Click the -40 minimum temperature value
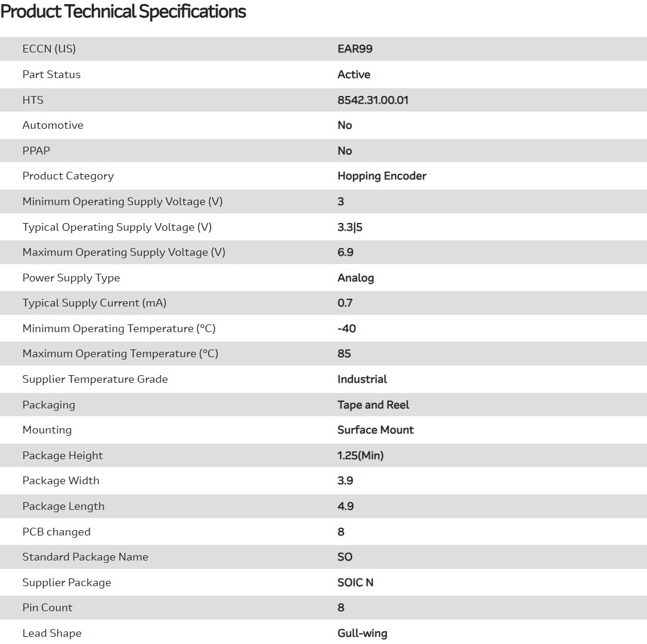The height and width of the screenshot is (644, 647). click(346, 329)
